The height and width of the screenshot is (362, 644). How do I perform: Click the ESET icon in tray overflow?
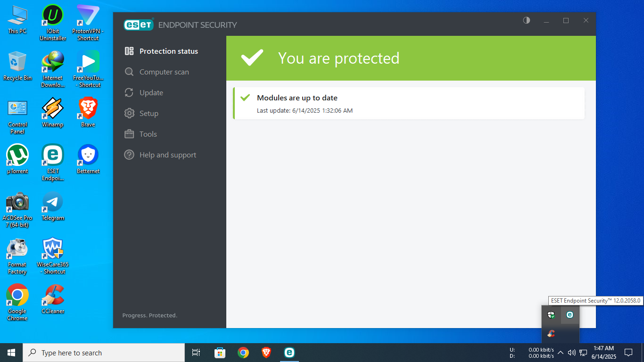[x=570, y=314]
